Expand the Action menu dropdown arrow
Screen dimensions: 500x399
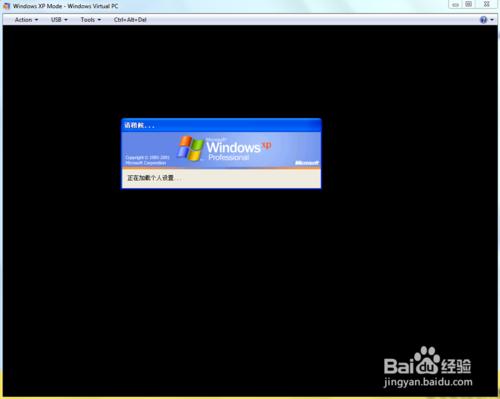(x=36, y=20)
